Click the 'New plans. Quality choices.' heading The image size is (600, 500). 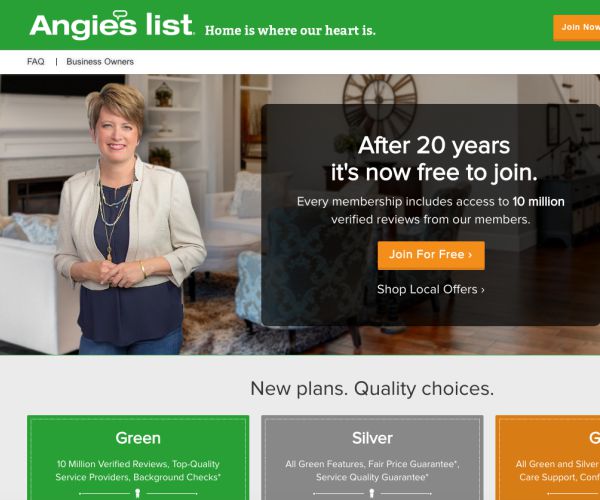[372, 389]
